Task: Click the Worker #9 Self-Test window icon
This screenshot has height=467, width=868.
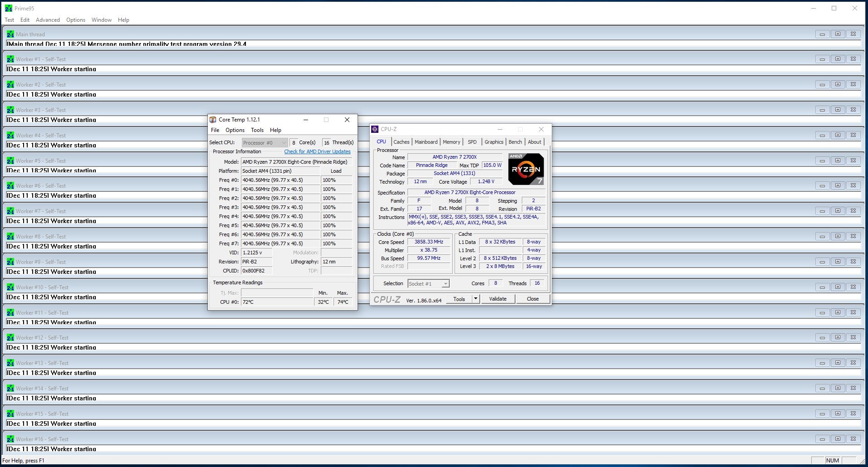Action: pos(10,262)
